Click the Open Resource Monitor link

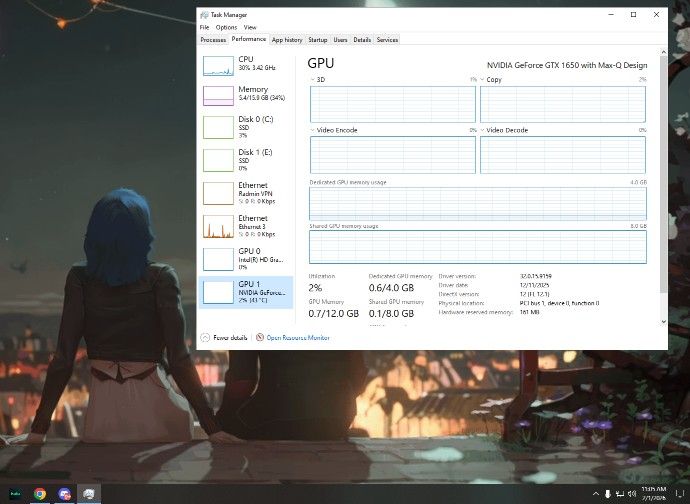(298, 338)
